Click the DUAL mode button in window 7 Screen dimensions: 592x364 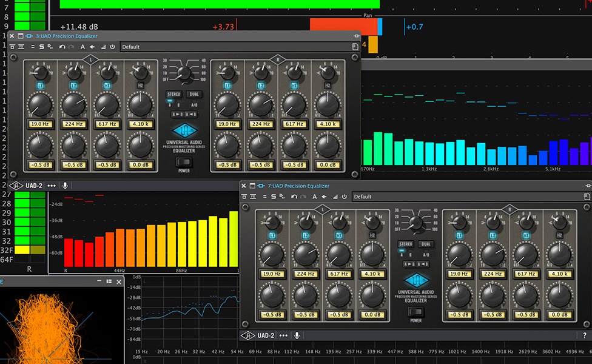[426, 244]
